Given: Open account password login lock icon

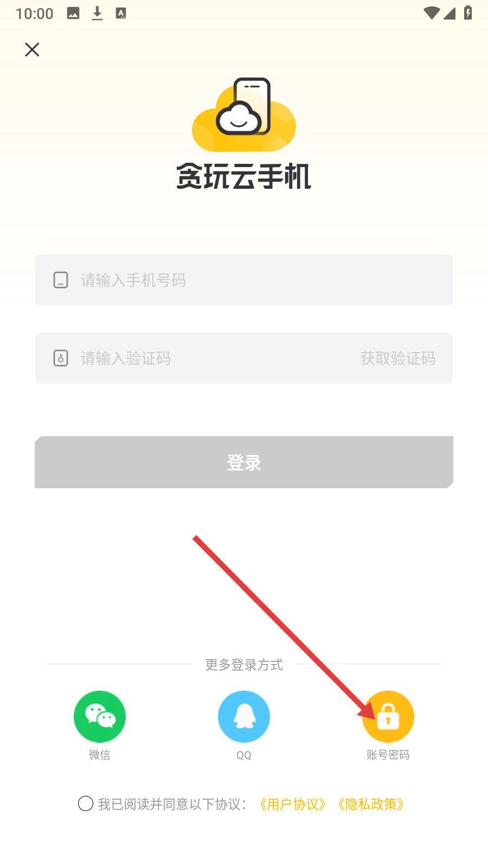Looking at the screenshot, I should click(388, 716).
